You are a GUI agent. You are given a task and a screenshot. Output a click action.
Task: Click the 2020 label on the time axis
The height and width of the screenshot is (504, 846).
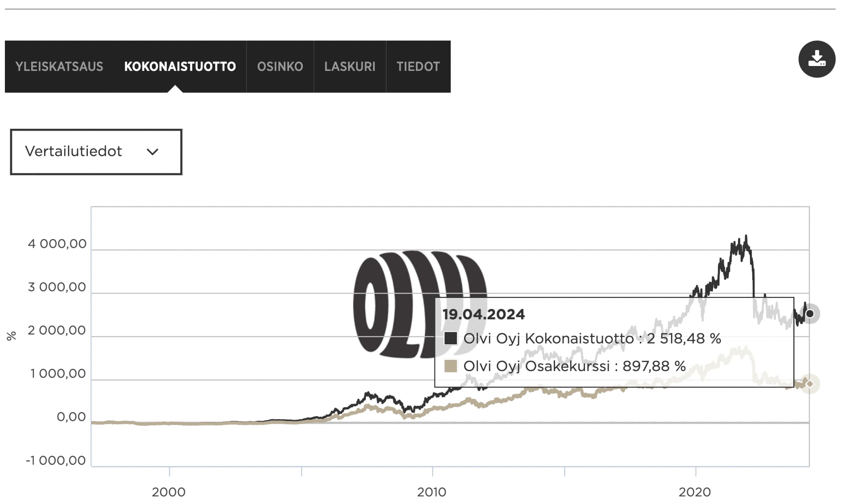click(x=695, y=492)
